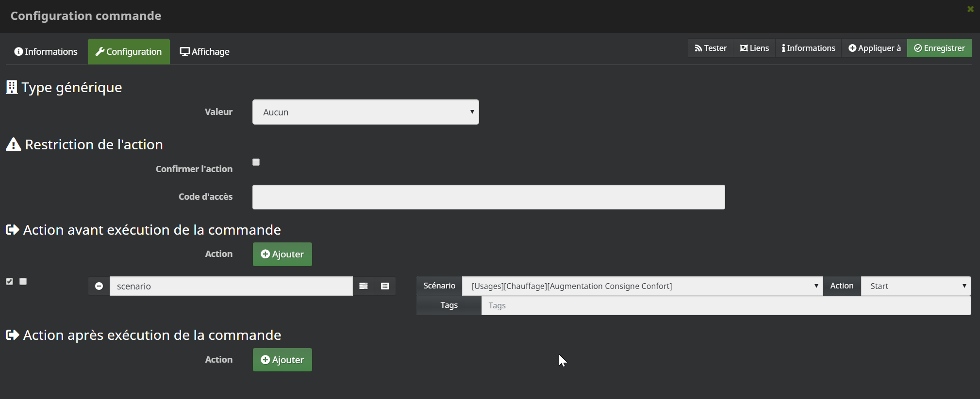Open the Action dropdown showing Start
Viewport: 980px width, 399px height.
[x=916, y=286]
